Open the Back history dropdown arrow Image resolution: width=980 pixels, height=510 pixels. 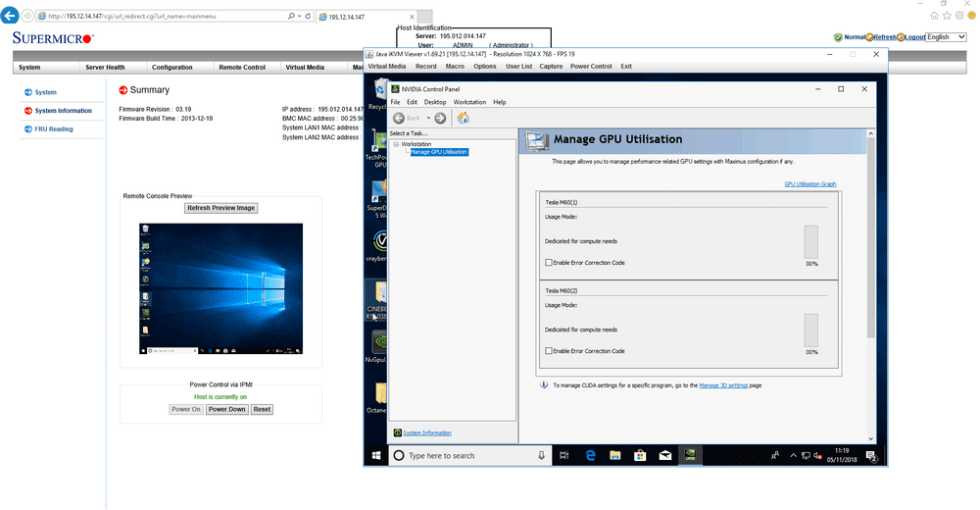tap(428, 118)
